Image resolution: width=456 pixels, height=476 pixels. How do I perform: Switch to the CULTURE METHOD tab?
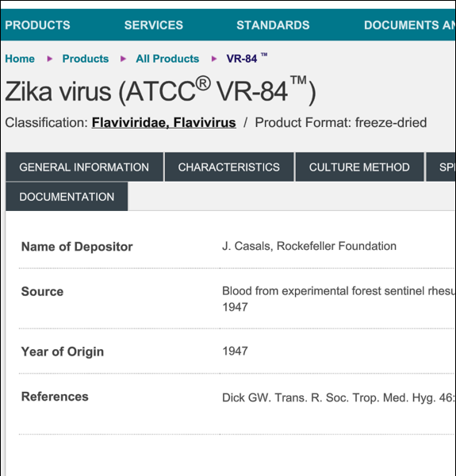[359, 167]
